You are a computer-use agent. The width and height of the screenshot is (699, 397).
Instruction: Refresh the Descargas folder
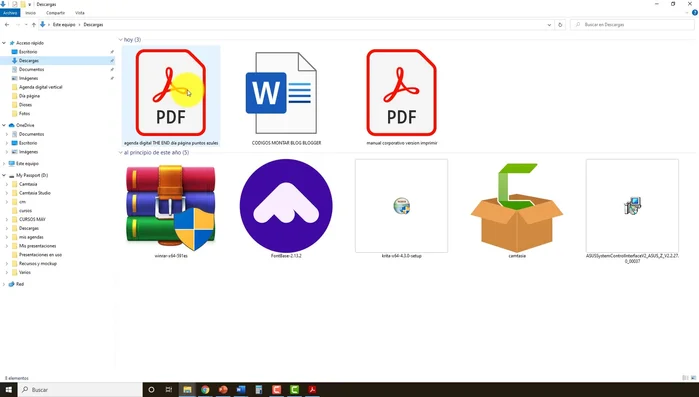click(x=560, y=25)
